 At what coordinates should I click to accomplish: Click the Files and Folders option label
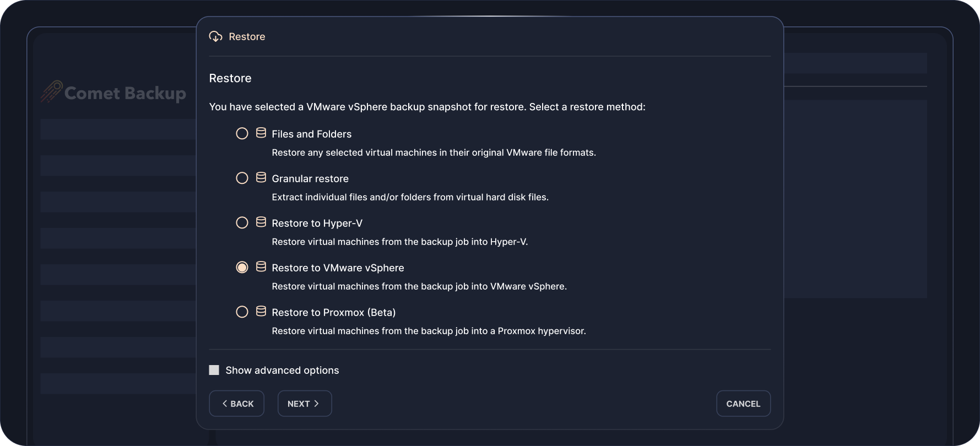(x=311, y=134)
